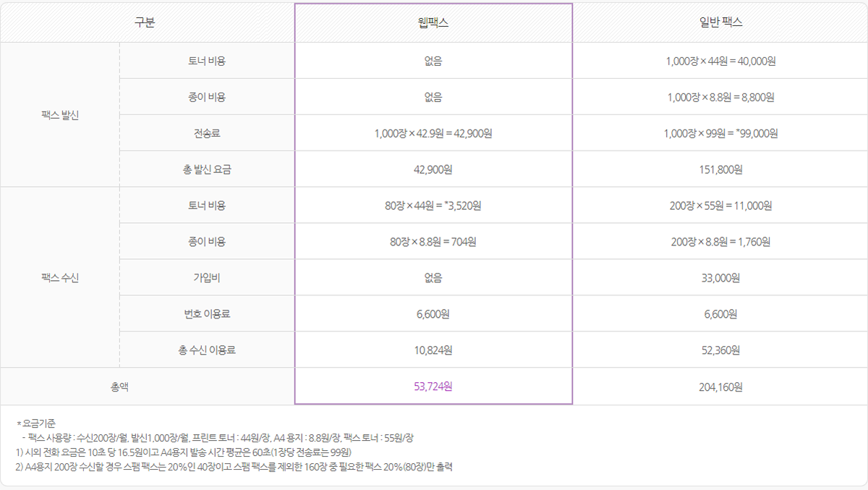Click the purple web fax total "53,724원"
Image resolution: width=868 pixels, height=490 pixels.
(433, 386)
